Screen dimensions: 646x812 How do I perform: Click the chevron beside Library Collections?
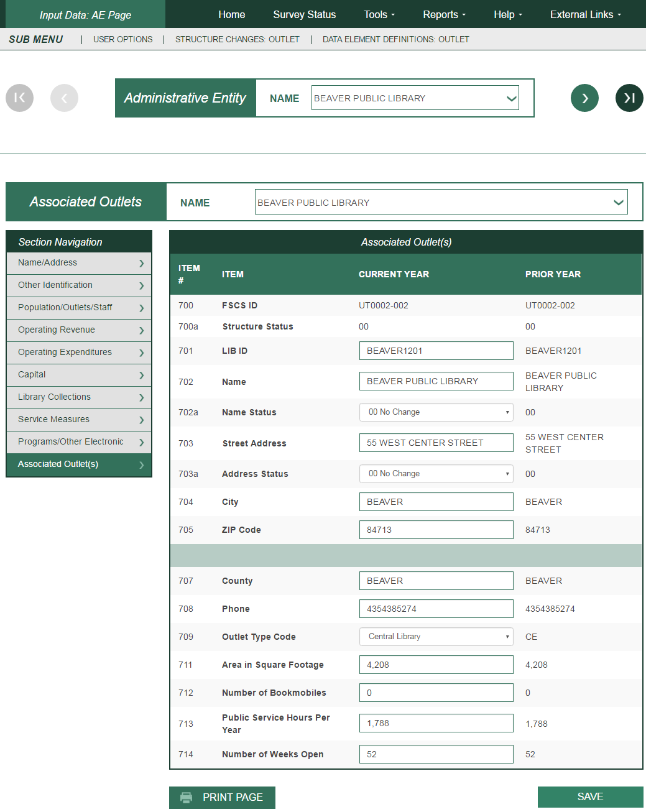pos(142,397)
